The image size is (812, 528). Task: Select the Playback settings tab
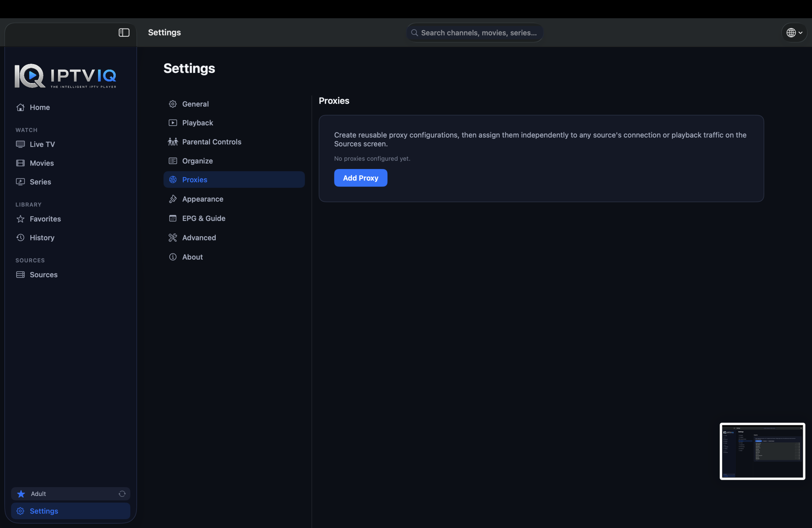coord(234,123)
